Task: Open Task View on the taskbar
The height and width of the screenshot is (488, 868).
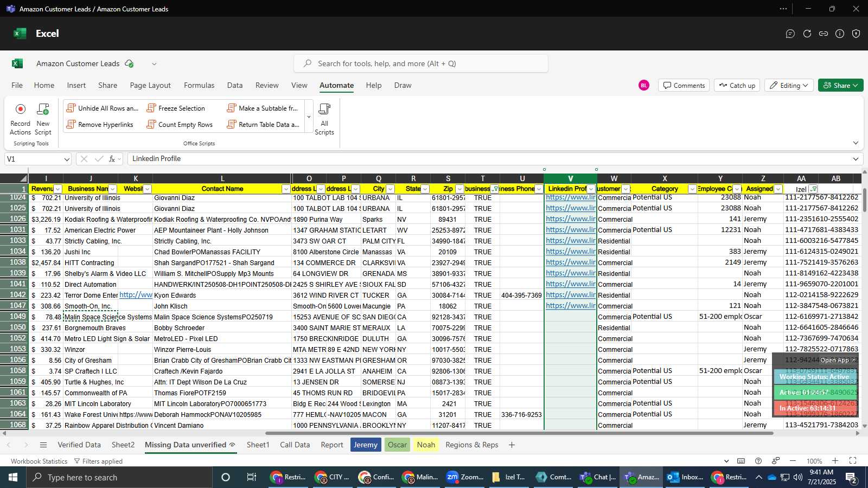Action: [x=251, y=477]
